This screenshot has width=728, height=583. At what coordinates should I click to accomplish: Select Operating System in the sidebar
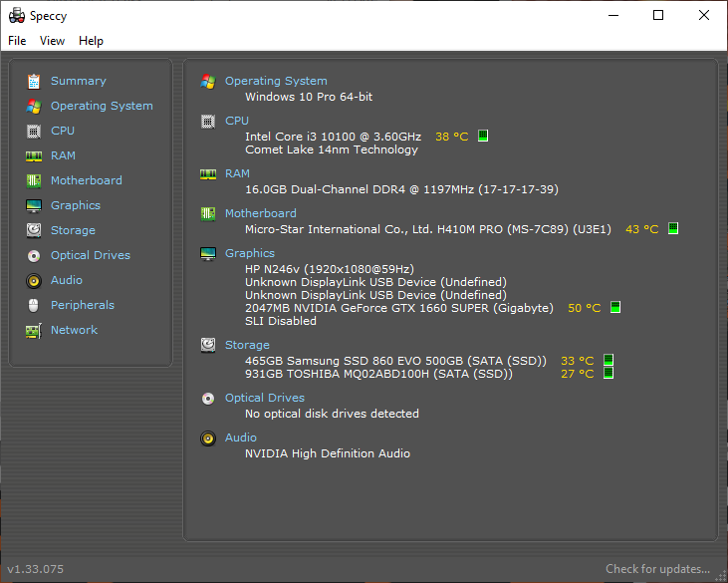[x=102, y=106]
